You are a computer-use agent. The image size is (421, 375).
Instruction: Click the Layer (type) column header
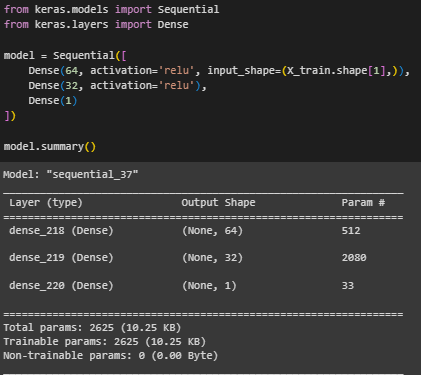tap(46, 203)
